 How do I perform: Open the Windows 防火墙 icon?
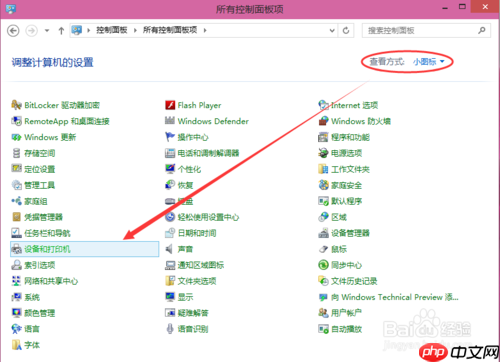[323, 121]
